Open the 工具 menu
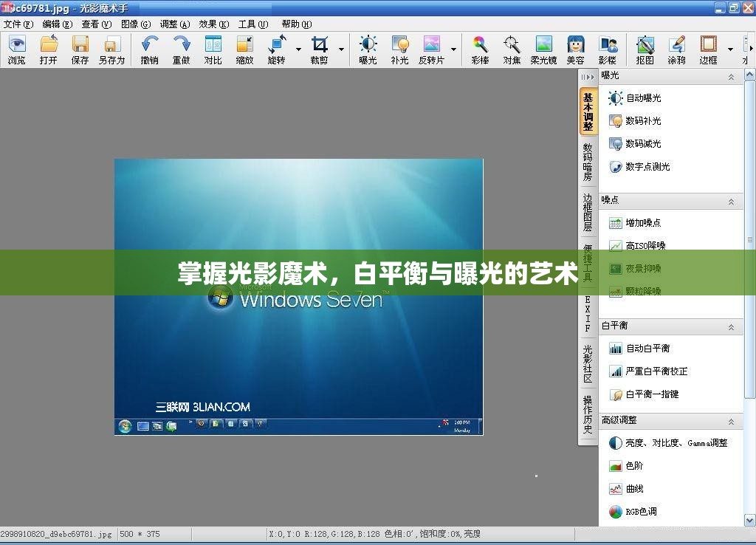Image resolution: width=756 pixels, height=545 pixels. pos(253,24)
